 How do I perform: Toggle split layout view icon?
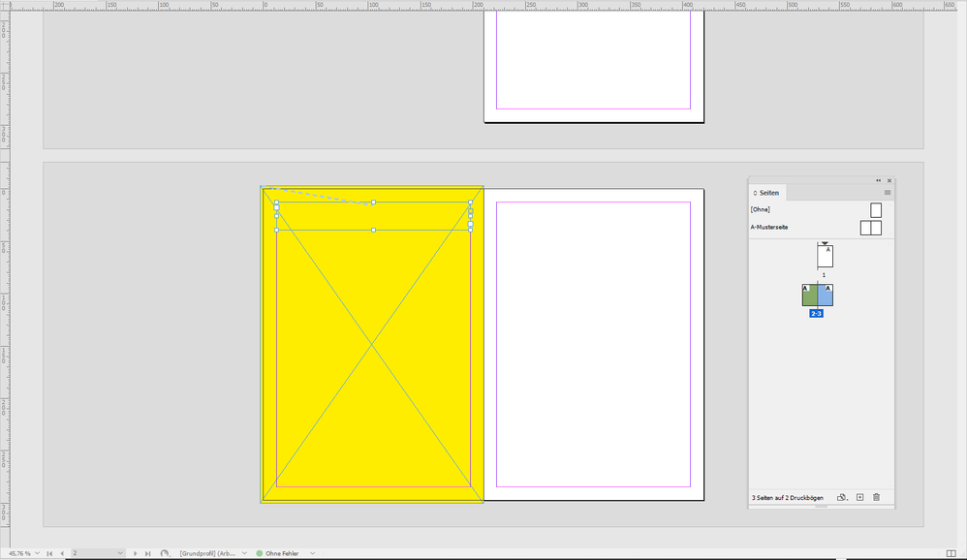951,554
